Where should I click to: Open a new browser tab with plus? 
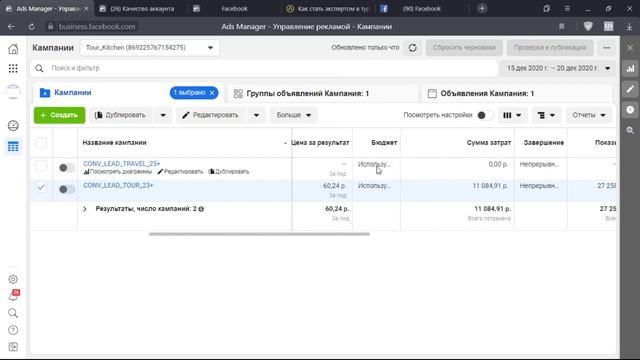coord(482,9)
